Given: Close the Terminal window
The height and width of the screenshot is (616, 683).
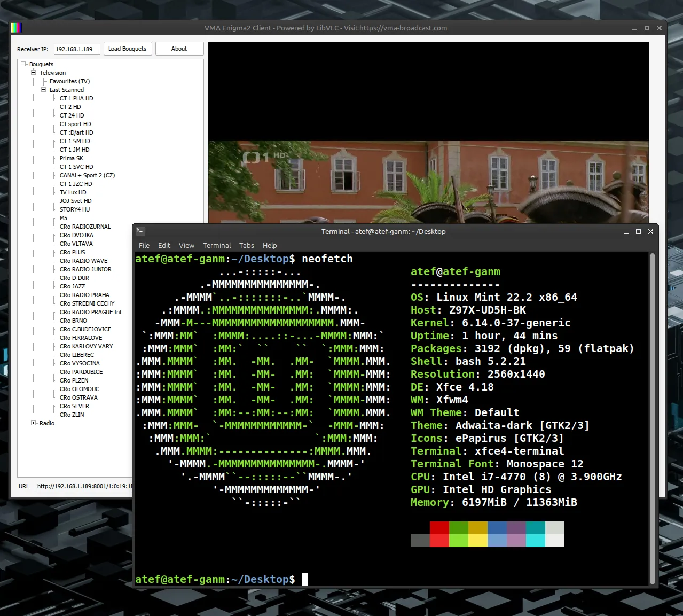Looking at the screenshot, I should coord(650,232).
